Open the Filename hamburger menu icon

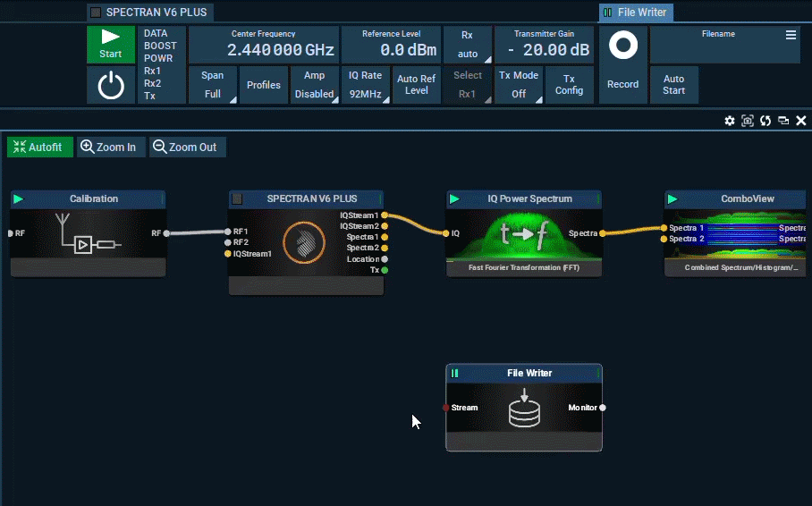tap(791, 35)
